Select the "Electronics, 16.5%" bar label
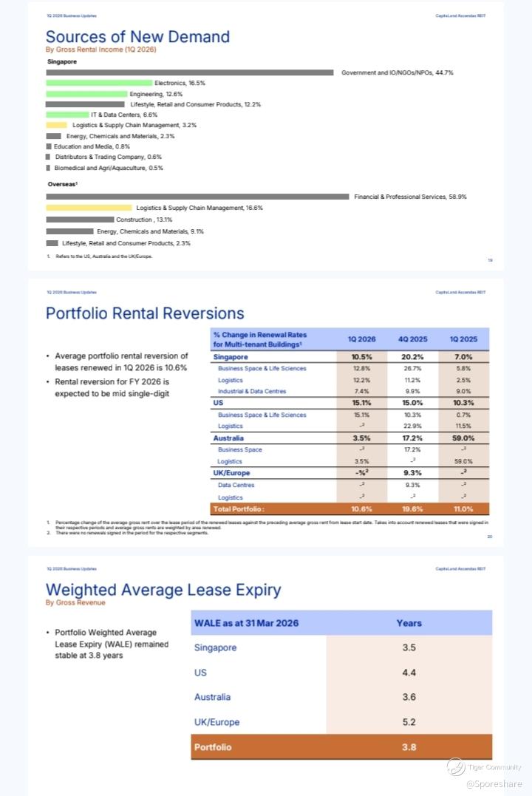Image resolution: width=532 pixels, height=796 pixels. click(x=180, y=83)
